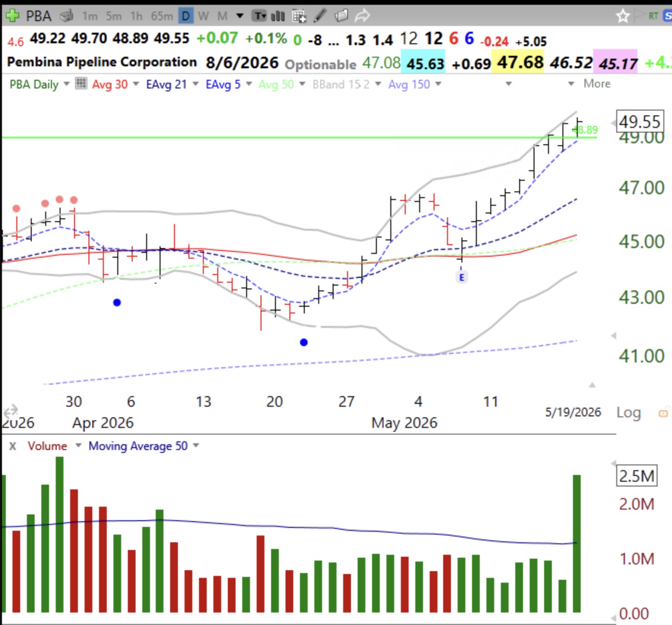Open the bar chart type icon

point(278,16)
